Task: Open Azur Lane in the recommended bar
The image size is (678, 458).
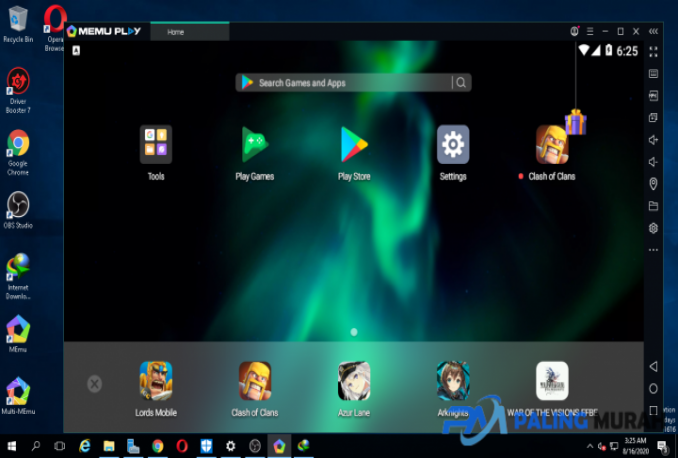Action: 354,381
